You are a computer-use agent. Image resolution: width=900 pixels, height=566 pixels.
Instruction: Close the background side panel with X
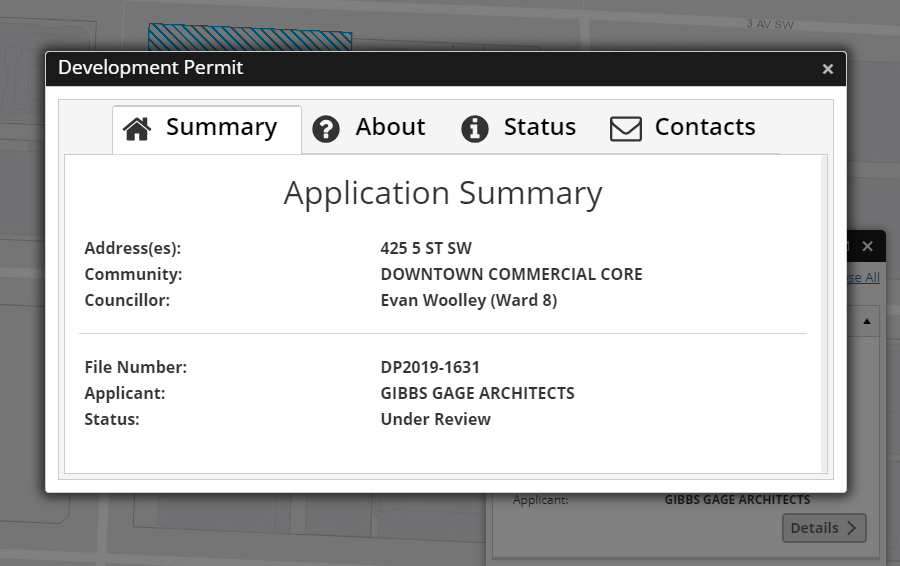[x=867, y=246]
